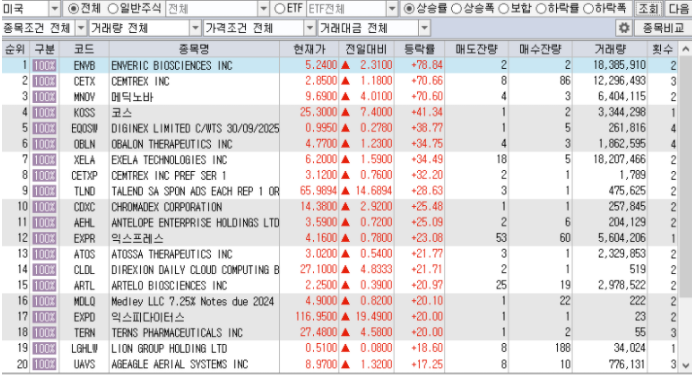
Task: Open the 거래대금 전체 dropdown
Action: pyautogui.click(x=424, y=28)
